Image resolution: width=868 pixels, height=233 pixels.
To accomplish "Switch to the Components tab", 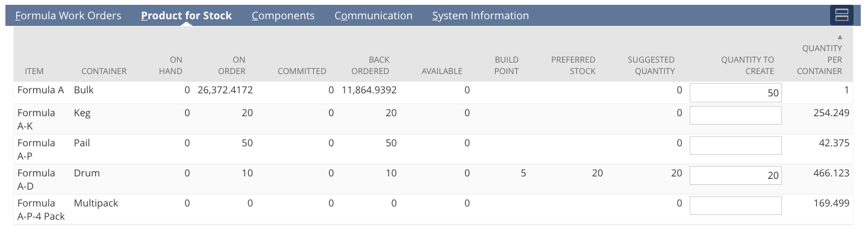I will [x=283, y=16].
